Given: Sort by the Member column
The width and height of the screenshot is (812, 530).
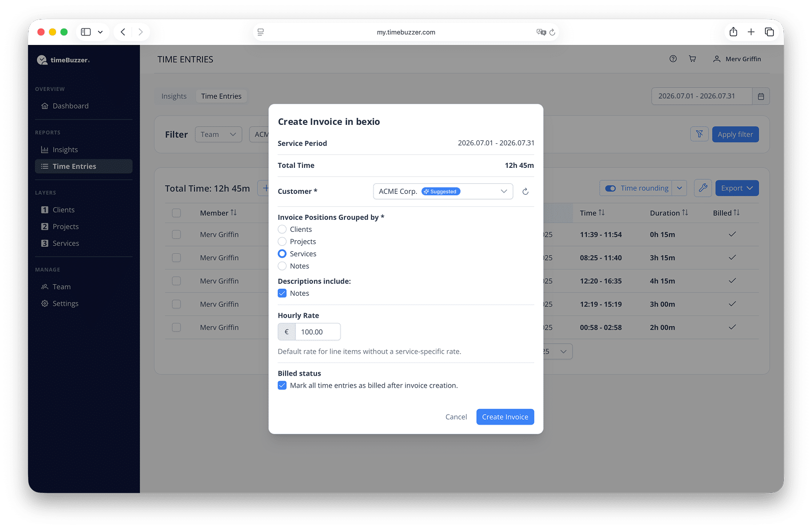Looking at the screenshot, I should click(x=218, y=213).
